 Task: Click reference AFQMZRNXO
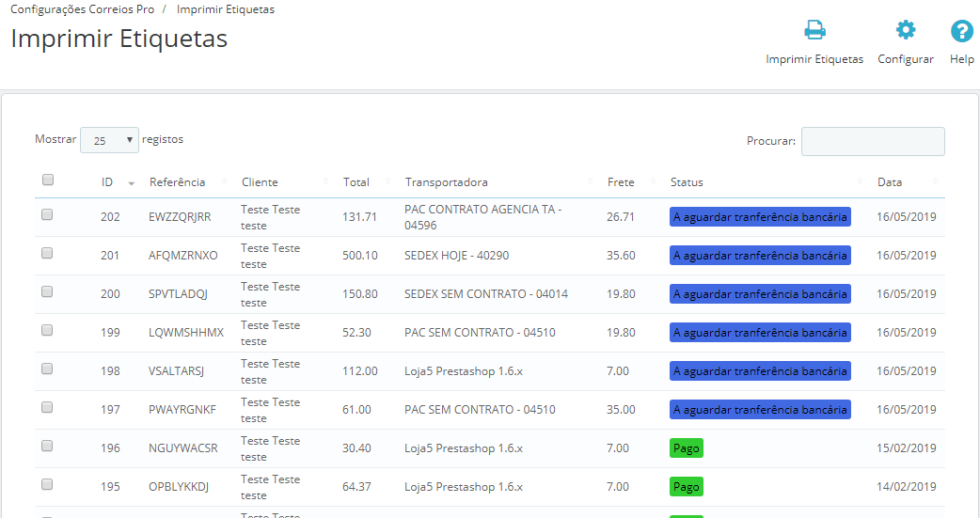[183, 256]
